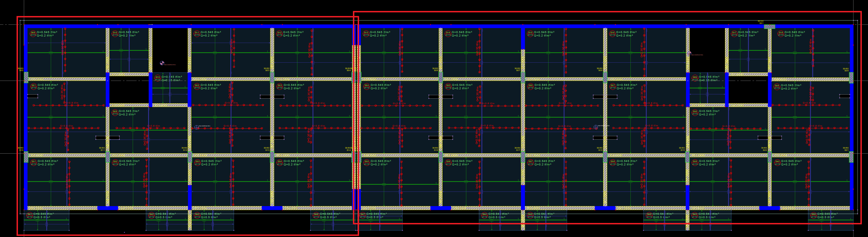The image size is (868, 237).
Task: Select the D50 balcony slab label
Action: (x=813, y=215)
